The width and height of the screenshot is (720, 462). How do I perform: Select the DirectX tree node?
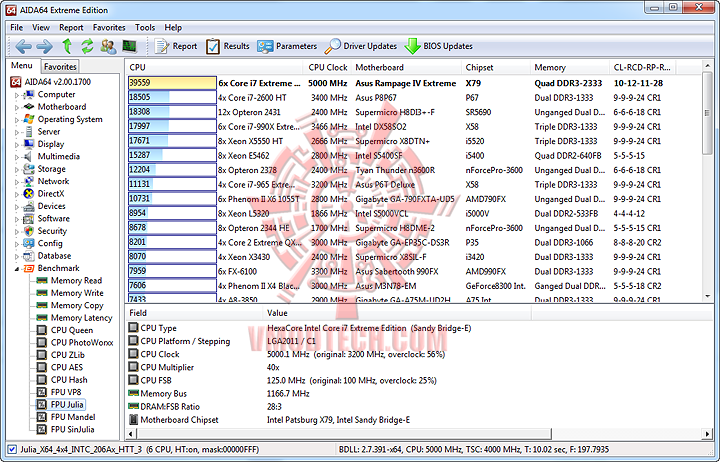point(51,194)
